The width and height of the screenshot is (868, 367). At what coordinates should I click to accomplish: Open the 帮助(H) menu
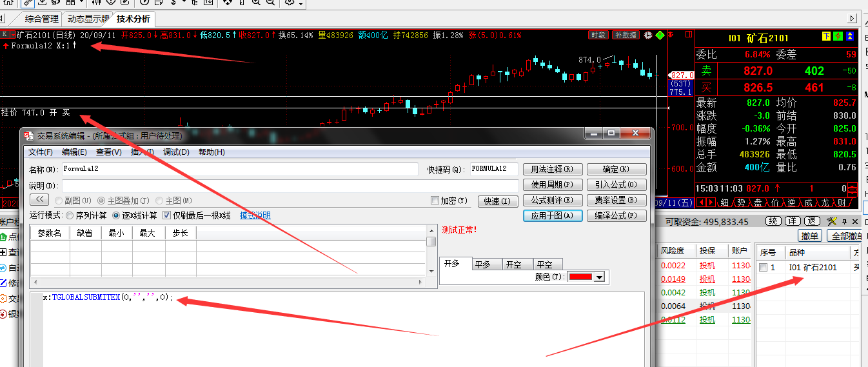212,152
